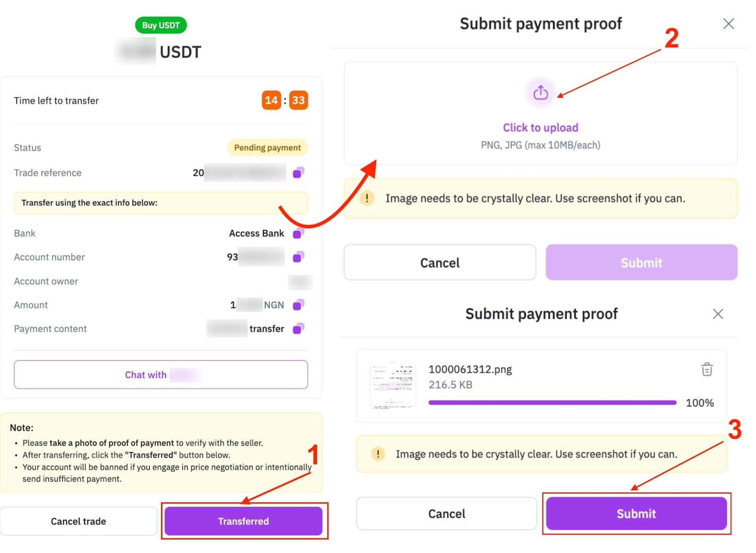Click the Buy USDT green badge

pyautogui.click(x=161, y=25)
